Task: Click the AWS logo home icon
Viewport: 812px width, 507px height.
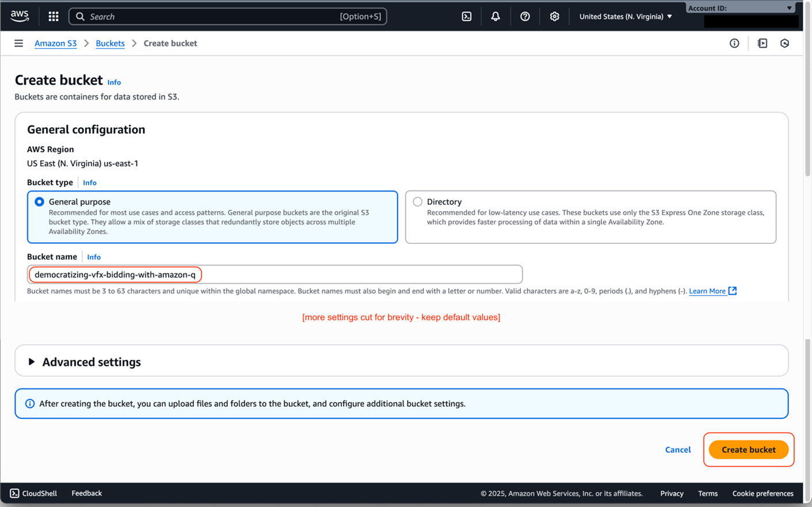Action: click(20, 16)
